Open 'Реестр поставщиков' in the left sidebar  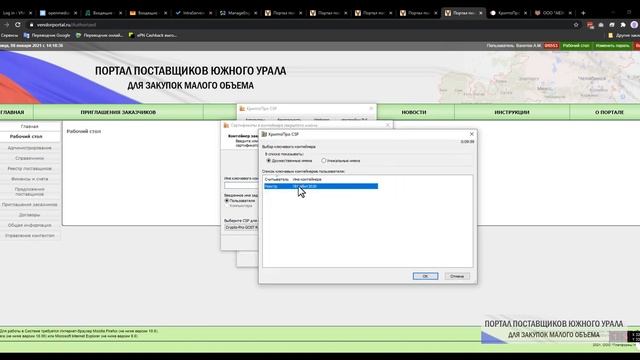(x=30, y=169)
